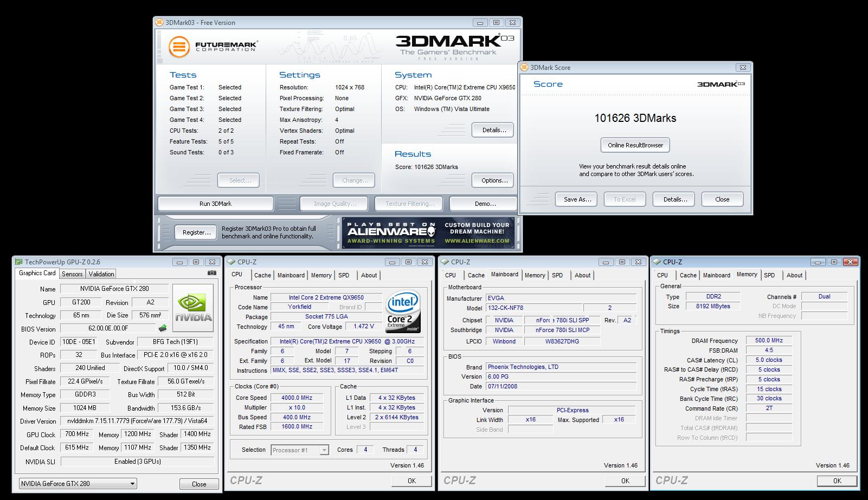The width and height of the screenshot is (868, 500).
Task: Click the Core Voltage 1.472 V value
Action: (364, 327)
